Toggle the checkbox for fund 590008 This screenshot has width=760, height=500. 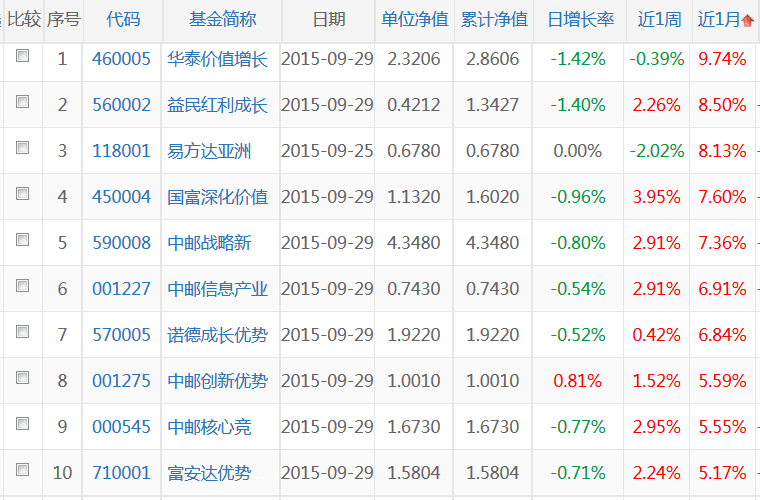[x=22, y=240]
